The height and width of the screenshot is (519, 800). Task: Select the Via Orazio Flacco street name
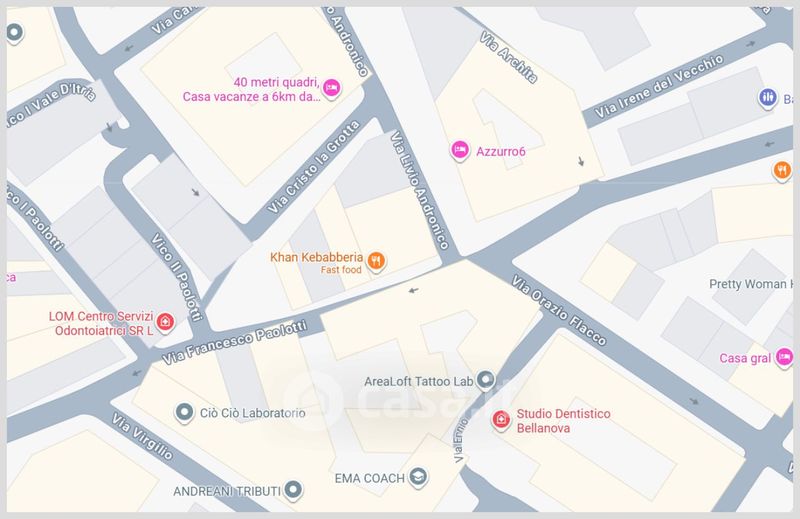pos(559,310)
